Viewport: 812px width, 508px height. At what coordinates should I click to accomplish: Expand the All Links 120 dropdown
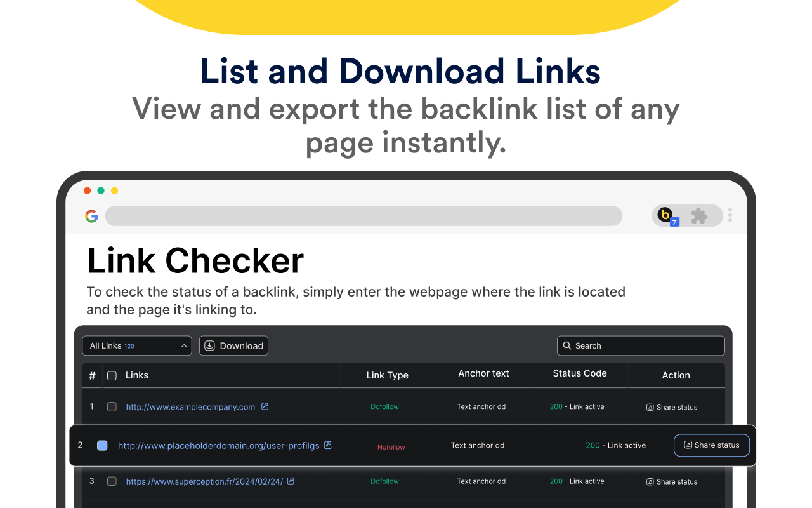(x=137, y=345)
